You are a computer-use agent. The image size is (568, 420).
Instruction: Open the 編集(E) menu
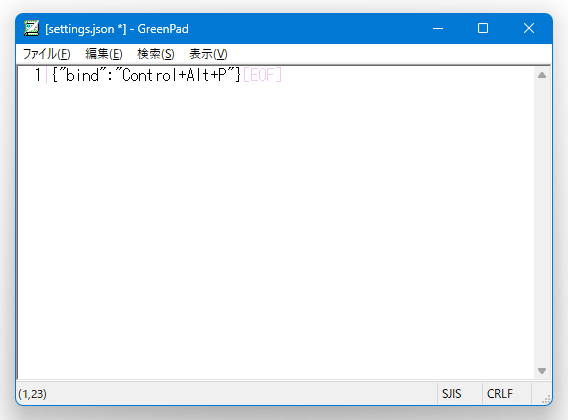pyautogui.click(x=104, y=54)
